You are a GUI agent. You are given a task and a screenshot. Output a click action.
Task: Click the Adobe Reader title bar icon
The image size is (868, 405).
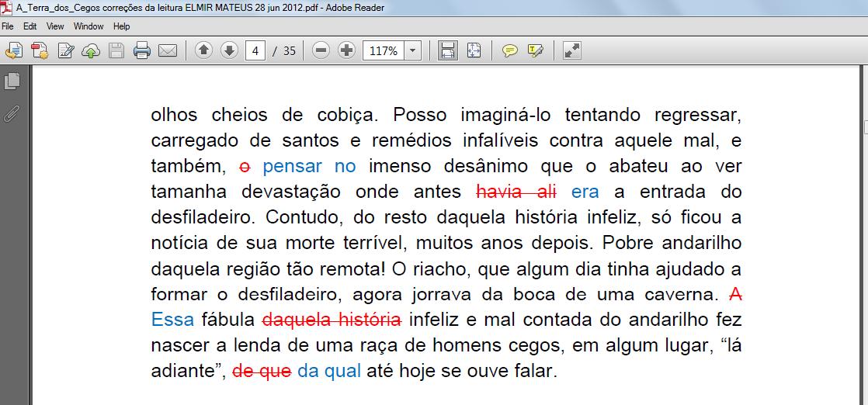tap(6, 8)
